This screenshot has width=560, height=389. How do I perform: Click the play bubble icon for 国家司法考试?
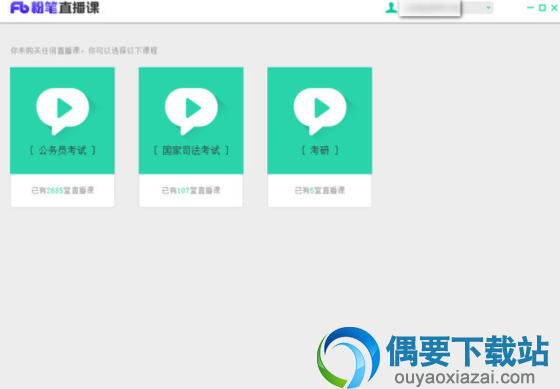coord(191,111)
